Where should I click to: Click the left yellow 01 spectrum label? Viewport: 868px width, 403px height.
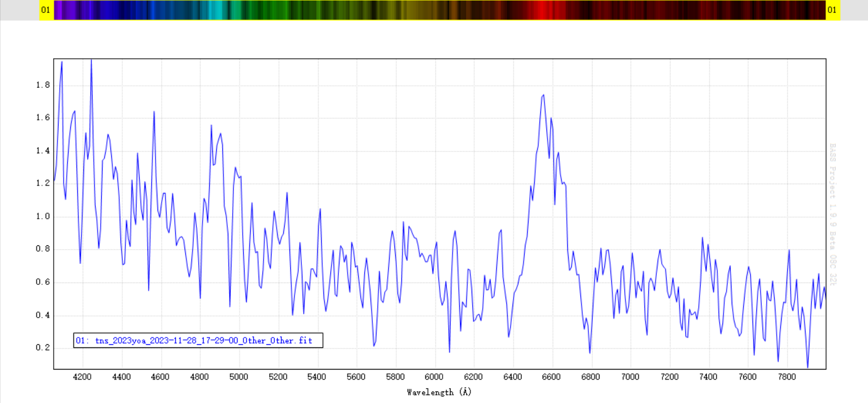coord(46,10)
